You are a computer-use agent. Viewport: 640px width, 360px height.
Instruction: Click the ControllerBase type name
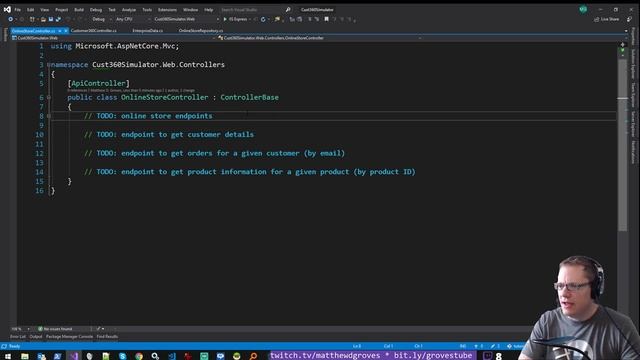tap(249, 97)
